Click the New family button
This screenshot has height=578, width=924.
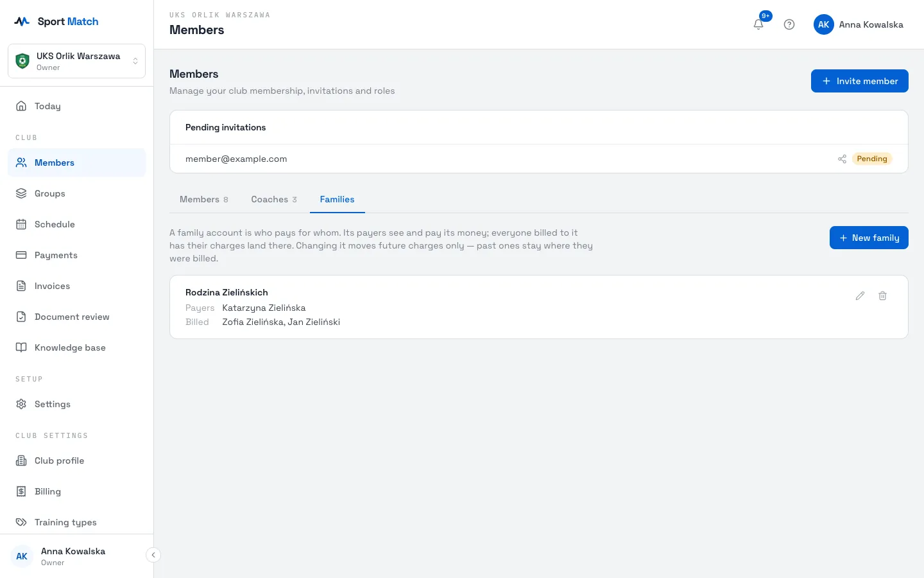[x=869, y=238]
